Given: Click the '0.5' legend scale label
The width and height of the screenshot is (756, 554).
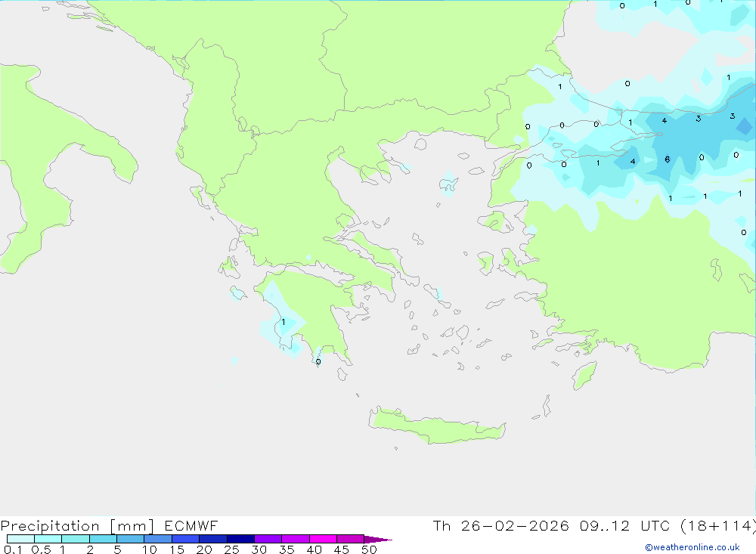Looking at the screenshot, I should 41,549.
